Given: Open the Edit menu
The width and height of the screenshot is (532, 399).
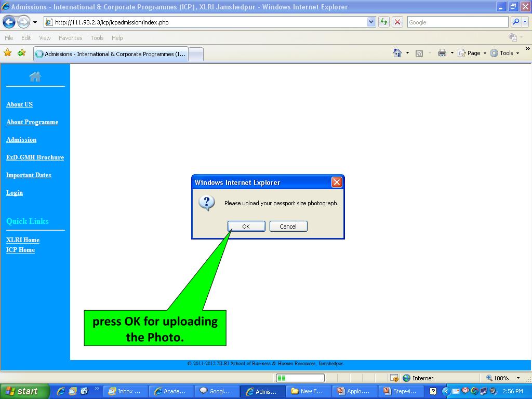Looking at the screenshot, I should click(26, 38).
